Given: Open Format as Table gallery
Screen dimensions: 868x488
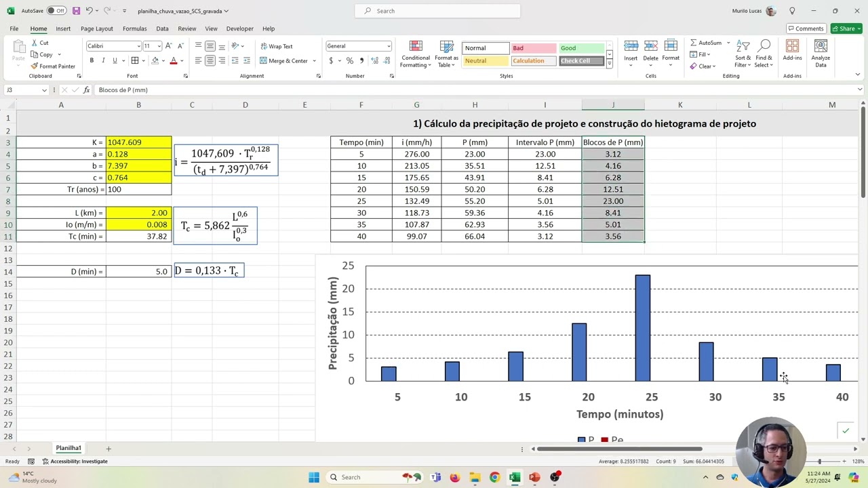Looking at the screenshot, I should point(446,54).
